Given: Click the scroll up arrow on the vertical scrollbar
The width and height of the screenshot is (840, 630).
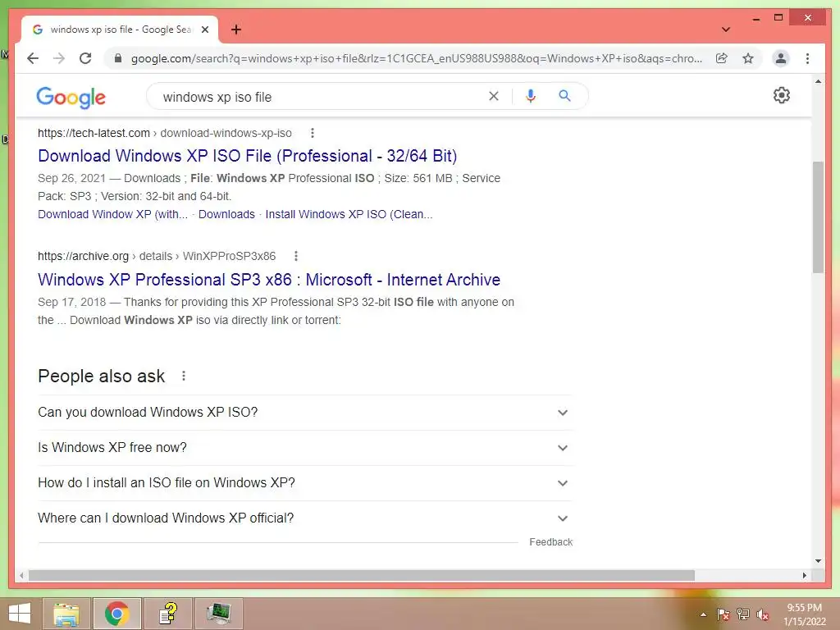Looking at the screenshot, I should (818, 81).
